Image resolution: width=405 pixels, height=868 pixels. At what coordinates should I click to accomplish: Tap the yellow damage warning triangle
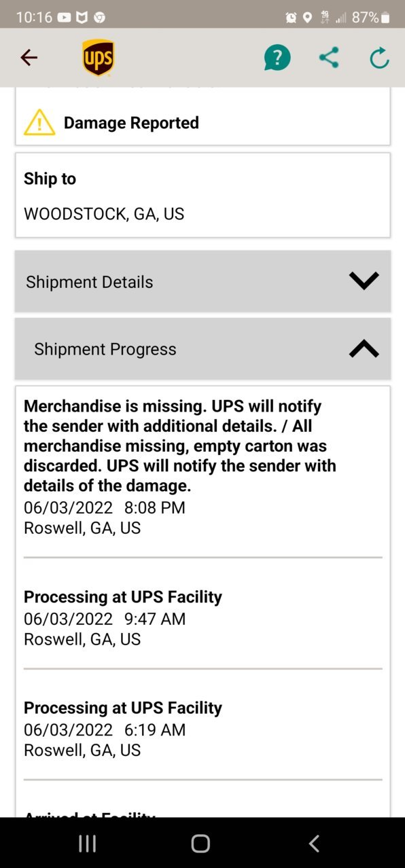[39, 122]
